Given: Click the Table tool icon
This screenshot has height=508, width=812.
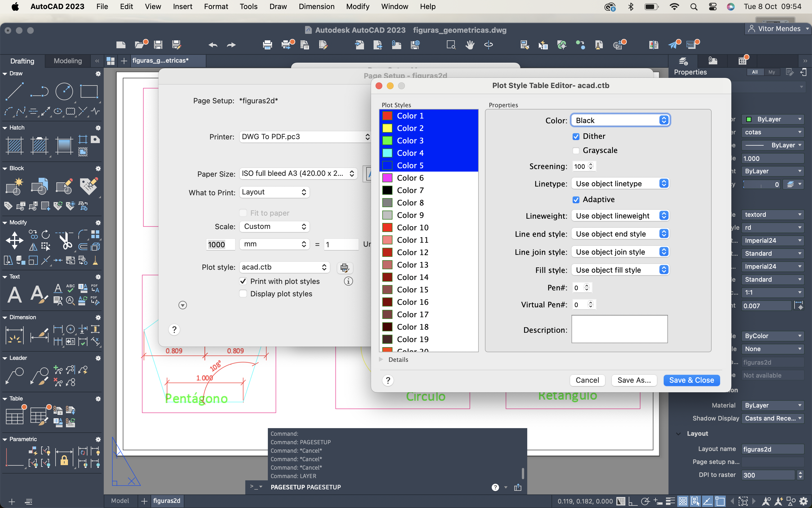Looking at the screenshot, I should tap(14, 417).
